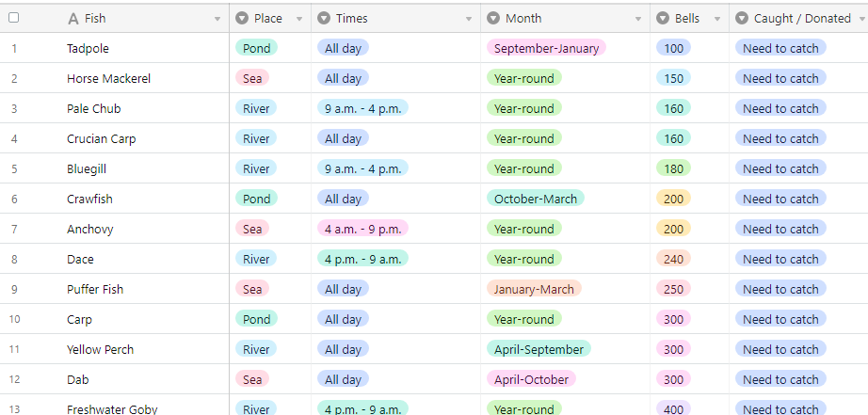Open the Fish column dropdown arrow
The image size is (868, 415).
[217, 19]
